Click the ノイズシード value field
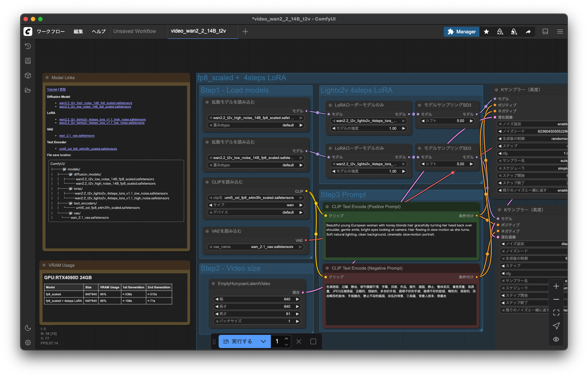This screenshot has width=588, height=377. point(532,132)
